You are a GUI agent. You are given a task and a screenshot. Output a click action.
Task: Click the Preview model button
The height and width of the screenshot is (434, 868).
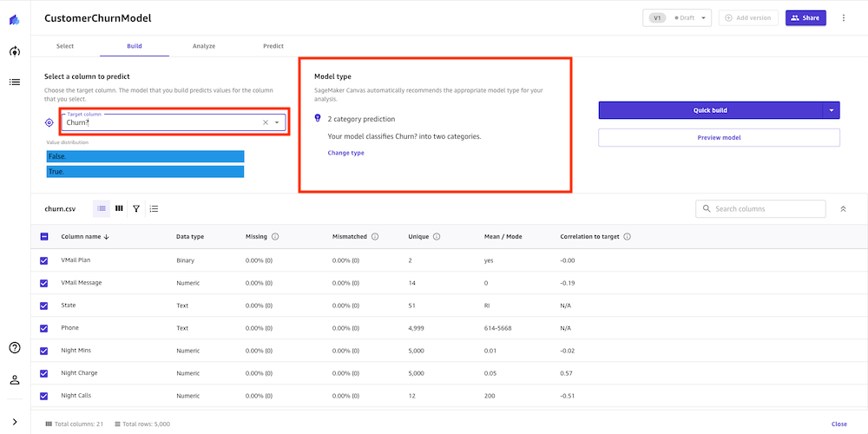coord(719,137)
